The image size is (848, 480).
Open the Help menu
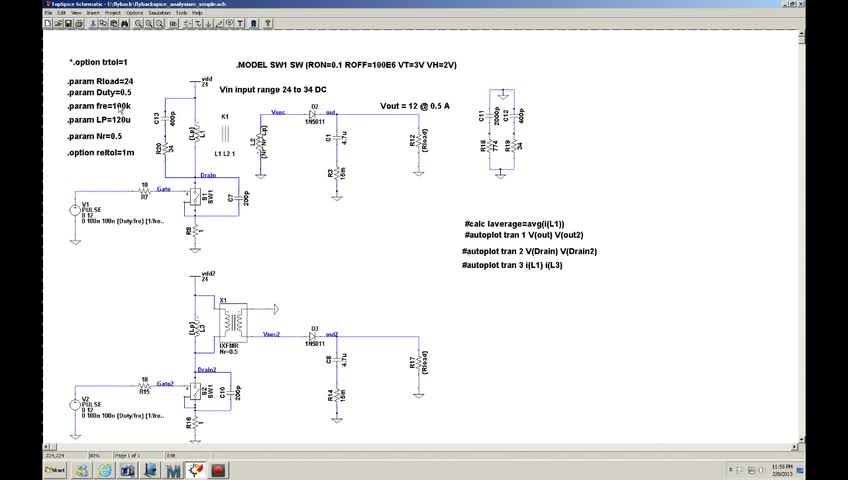pyautogui.click(x=197, y=13)
